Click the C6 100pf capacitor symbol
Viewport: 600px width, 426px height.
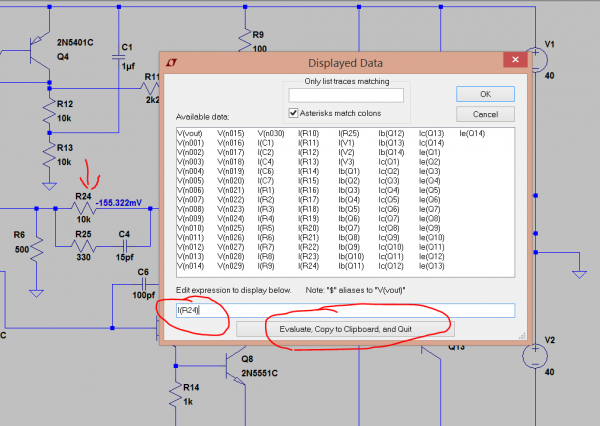(x=143, y=284)
